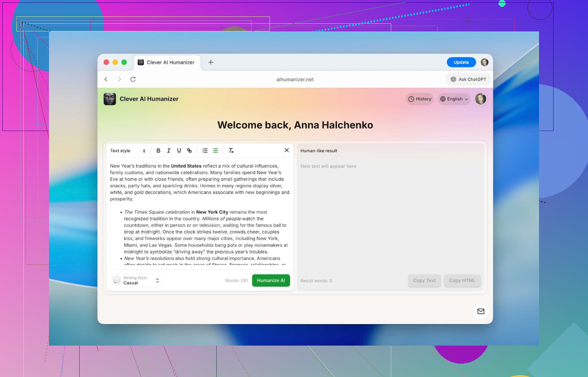Open the History panel
This screenshot has height=377, width=588.
[x=420, y=99]
